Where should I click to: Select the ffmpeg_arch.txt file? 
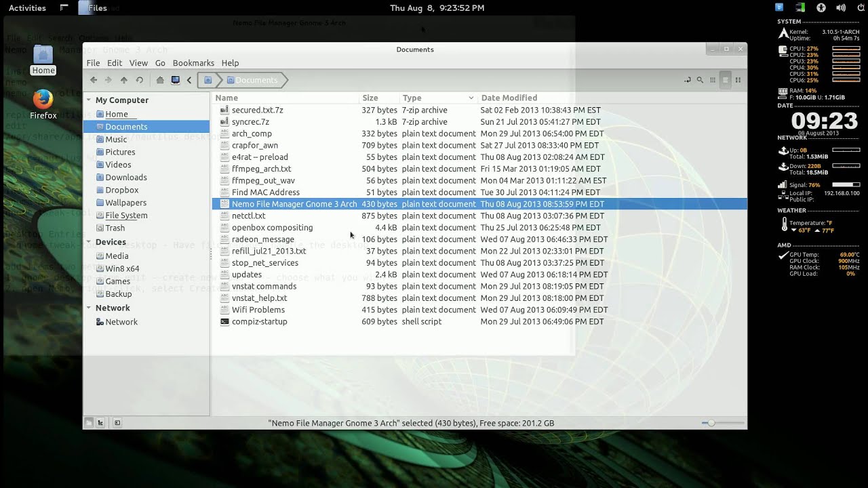[261, 169]
